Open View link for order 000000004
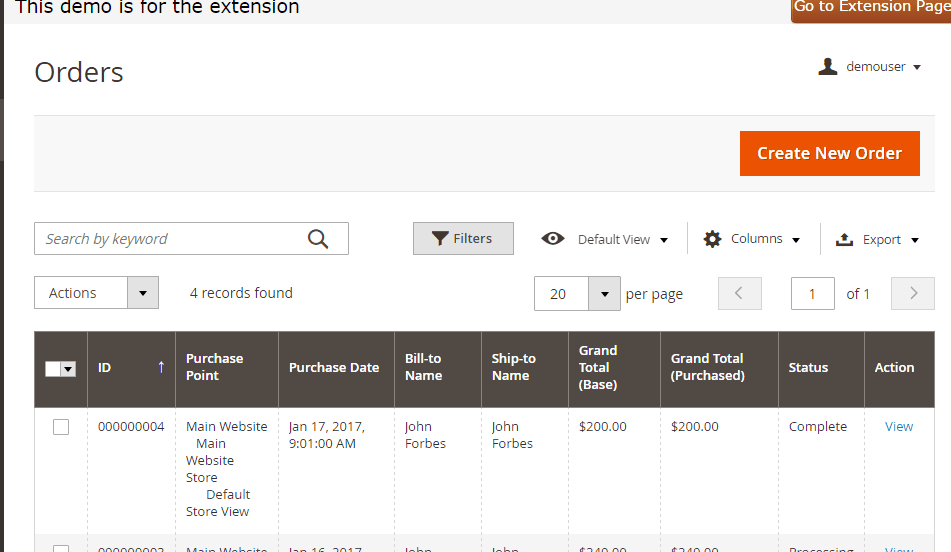This screenshot has width=951, height=552. click(x=898, y=426)
